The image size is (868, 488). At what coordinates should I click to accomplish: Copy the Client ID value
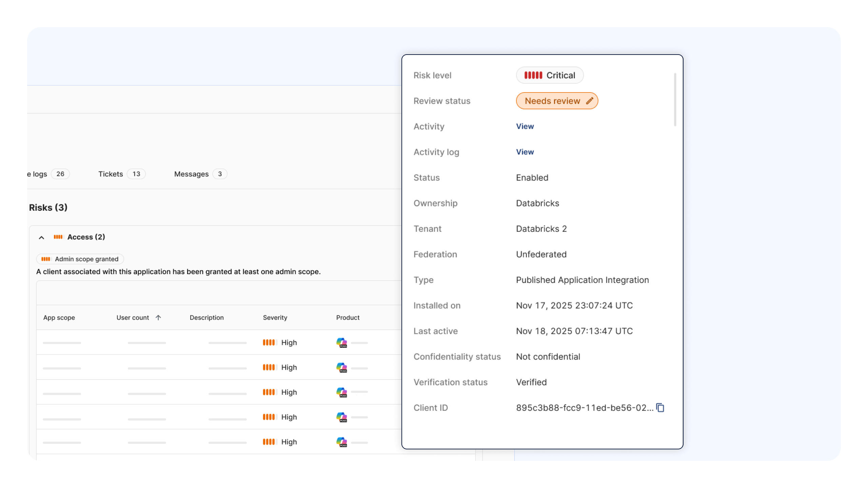coord(660,408)
